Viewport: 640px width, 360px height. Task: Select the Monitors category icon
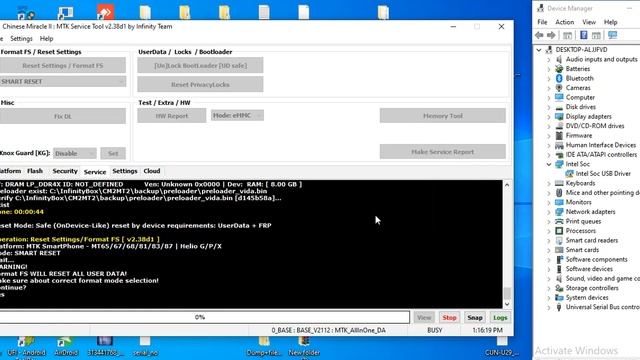[x=559, y=202]
